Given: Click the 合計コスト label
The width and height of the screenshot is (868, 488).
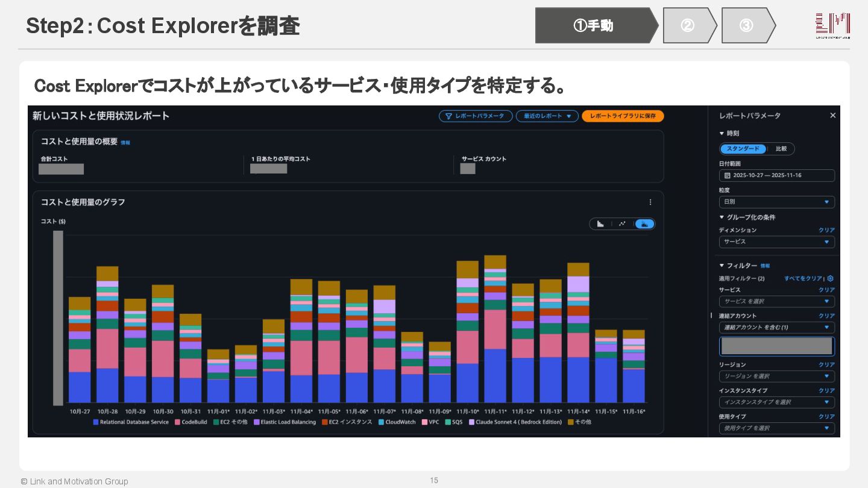Looking at the screenshot, I should point(54,159).
